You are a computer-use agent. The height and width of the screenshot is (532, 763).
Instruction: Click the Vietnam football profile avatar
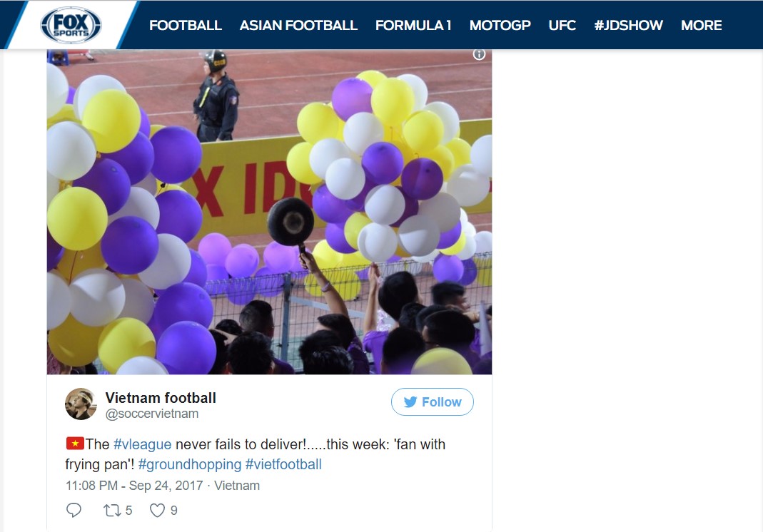81,404
